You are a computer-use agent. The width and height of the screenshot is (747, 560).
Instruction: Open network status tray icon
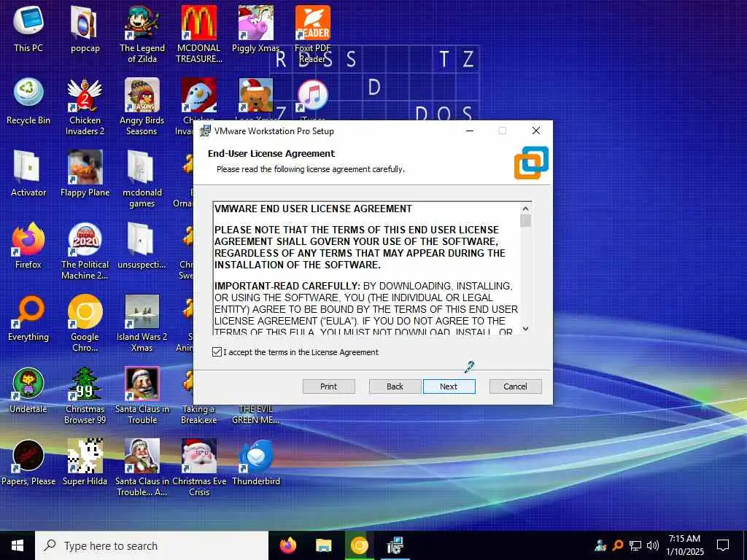coord(635,545)
